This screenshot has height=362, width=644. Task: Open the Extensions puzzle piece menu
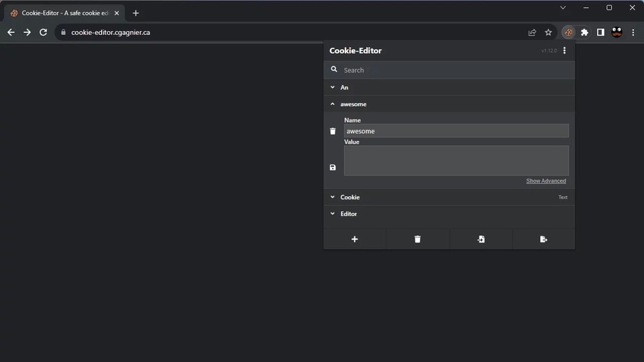pyautogui.click(x=584, y=32)
